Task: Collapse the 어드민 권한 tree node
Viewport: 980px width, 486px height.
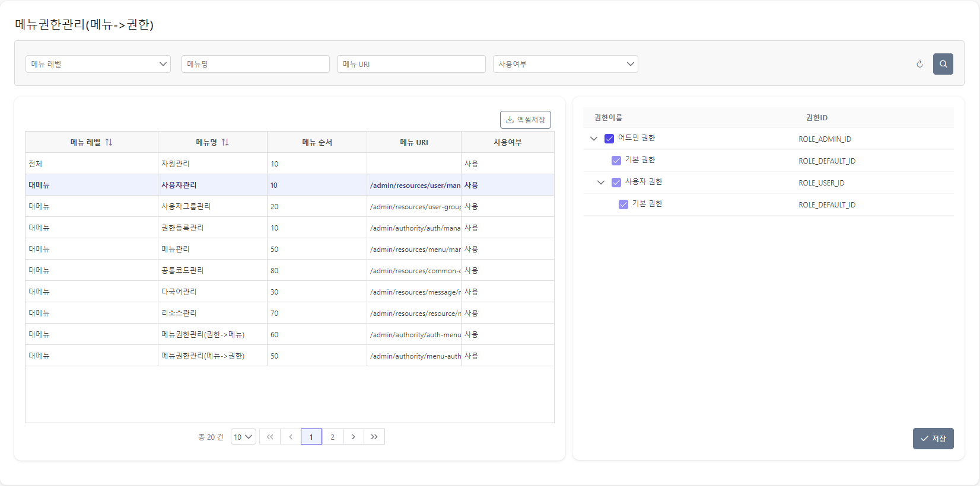Action: click(594, 139)
